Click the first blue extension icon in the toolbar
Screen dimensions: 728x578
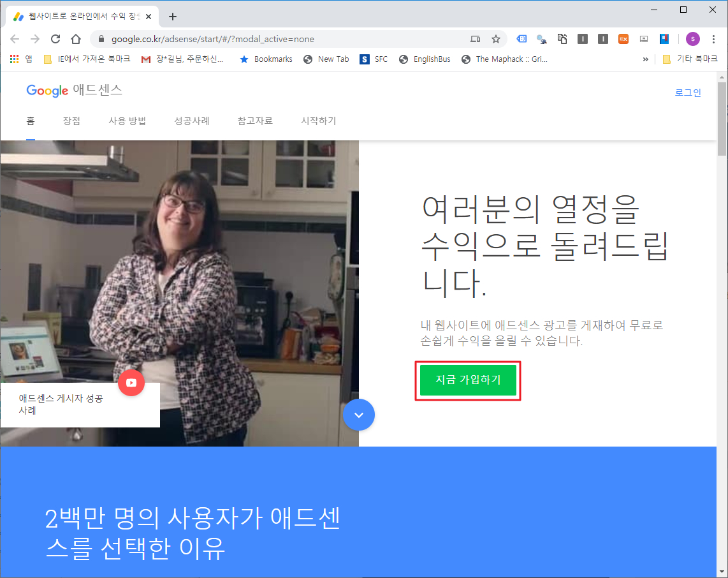521,39
